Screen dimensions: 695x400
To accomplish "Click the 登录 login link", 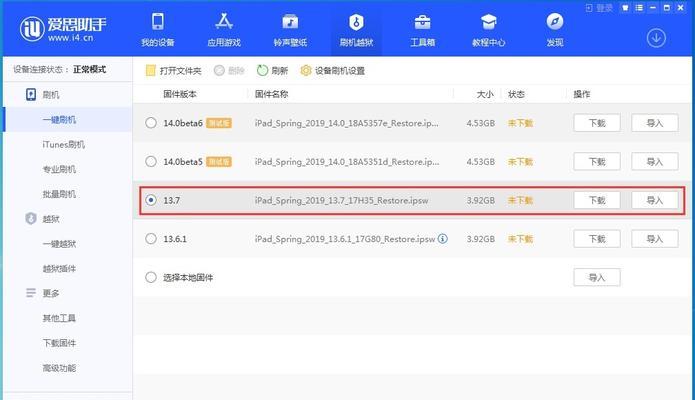I will pyautogui.click(x=599, y=8).
